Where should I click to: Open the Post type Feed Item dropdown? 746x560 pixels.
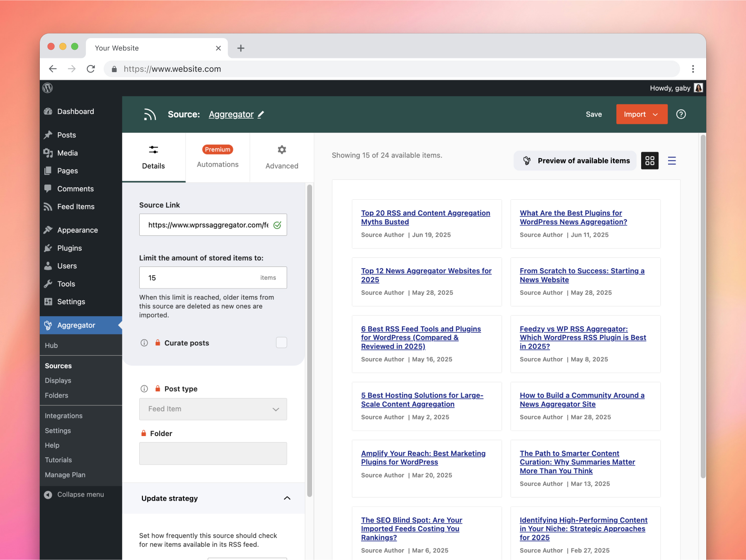(213, 409)
